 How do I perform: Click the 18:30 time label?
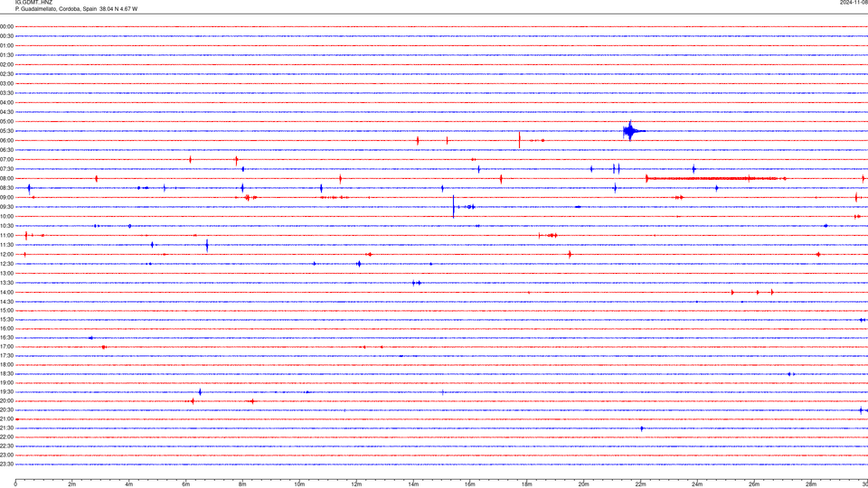pos(6,374)
